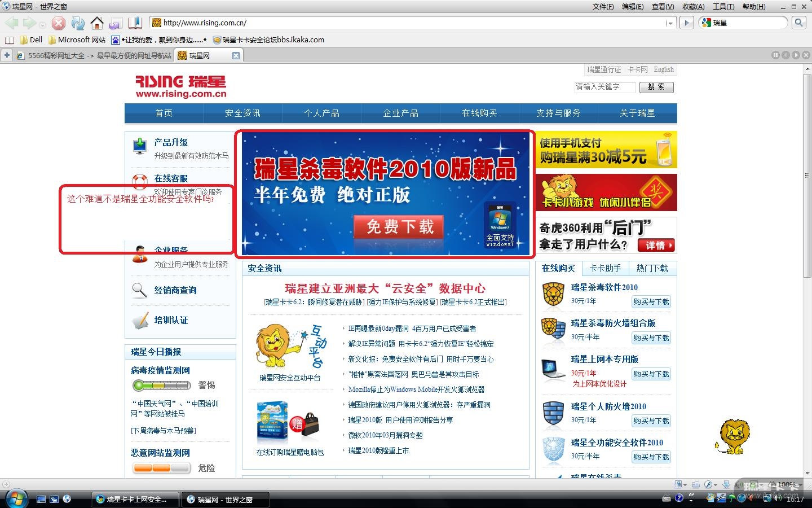Close the 瑞星网 tab
This screenshot has height=508, width=812.
(236, 55)
